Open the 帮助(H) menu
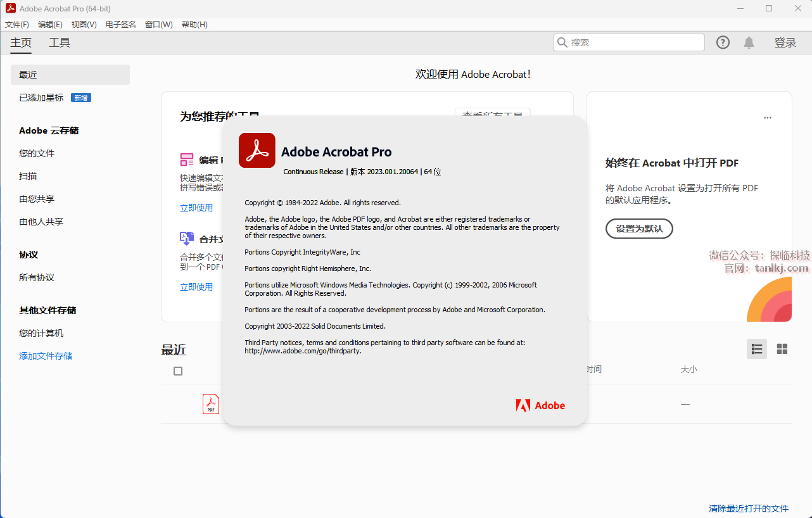812x518 pixels. tap(194, 25)
